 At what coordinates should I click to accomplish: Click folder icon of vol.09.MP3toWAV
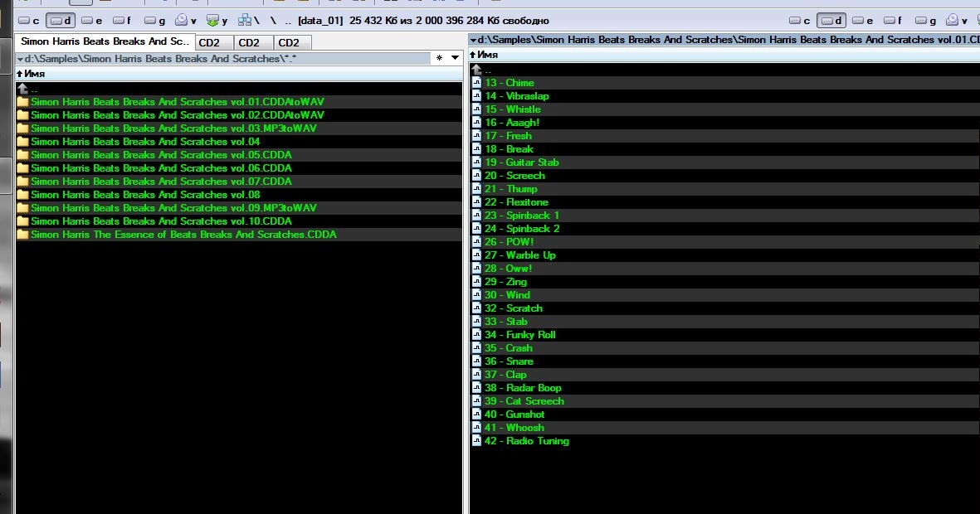click(23, 208)
